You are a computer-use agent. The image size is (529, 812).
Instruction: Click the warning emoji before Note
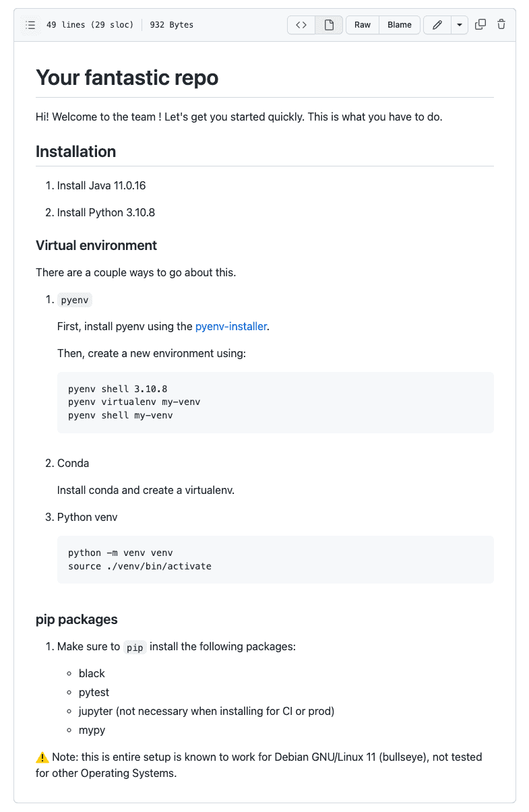click(x=42, y=757)
